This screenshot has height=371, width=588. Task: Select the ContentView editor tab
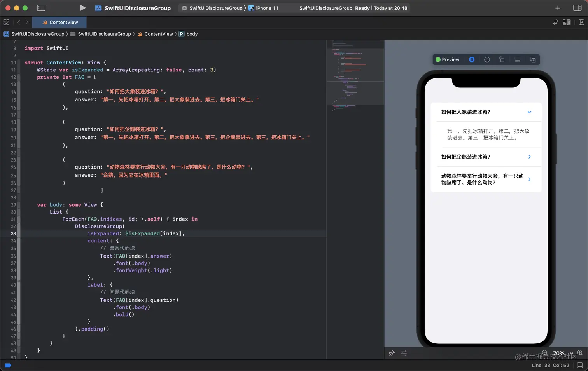60,22
